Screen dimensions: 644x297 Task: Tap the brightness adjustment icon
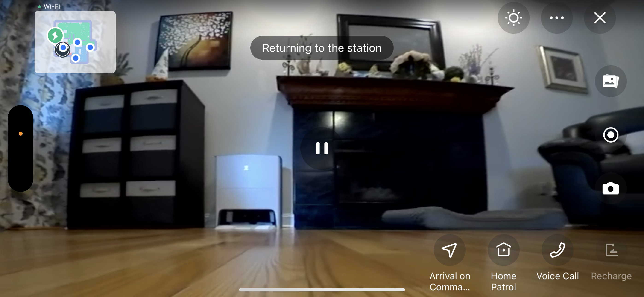coord(513,18)
